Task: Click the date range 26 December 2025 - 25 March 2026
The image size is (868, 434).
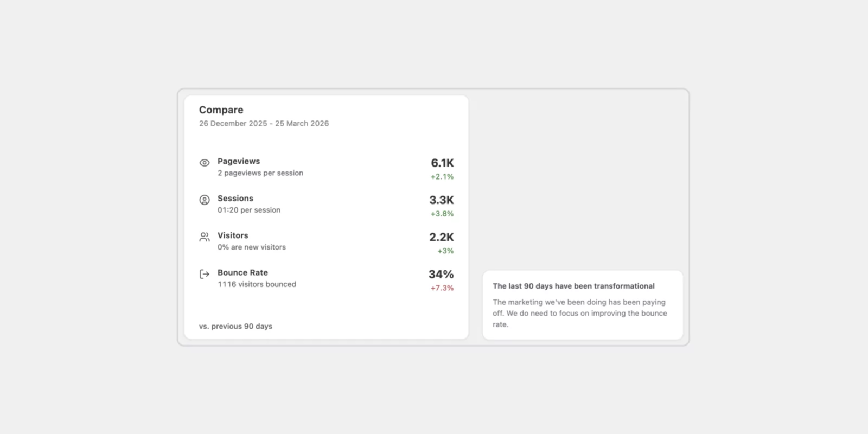Action: (x=264, y=124)
